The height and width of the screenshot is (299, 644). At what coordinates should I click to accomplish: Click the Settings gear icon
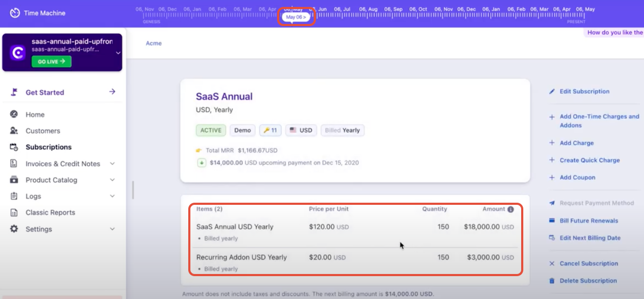pos(14,229)
